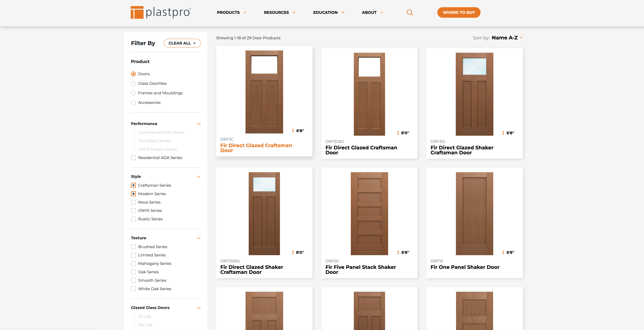Click the DRF1K one panel door image
Screen dimensions: 644x330
pyautogui.click(x=475, y=214)
